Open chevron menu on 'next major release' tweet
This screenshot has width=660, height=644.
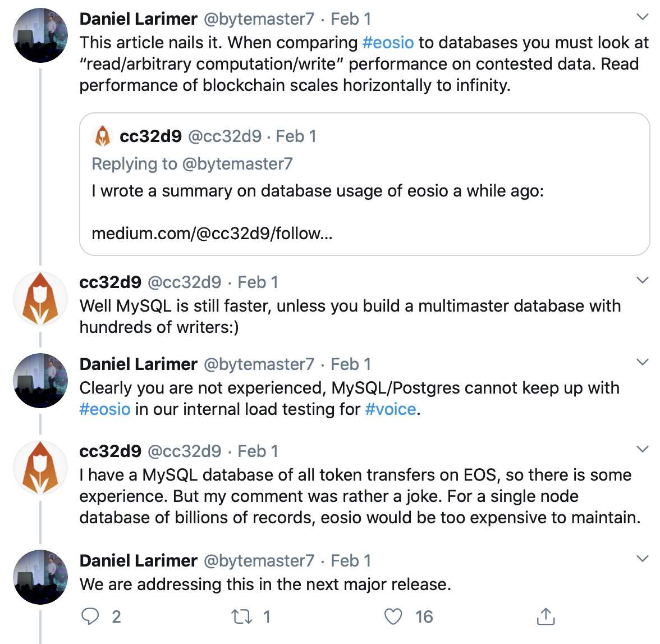(x=643, y=559)
